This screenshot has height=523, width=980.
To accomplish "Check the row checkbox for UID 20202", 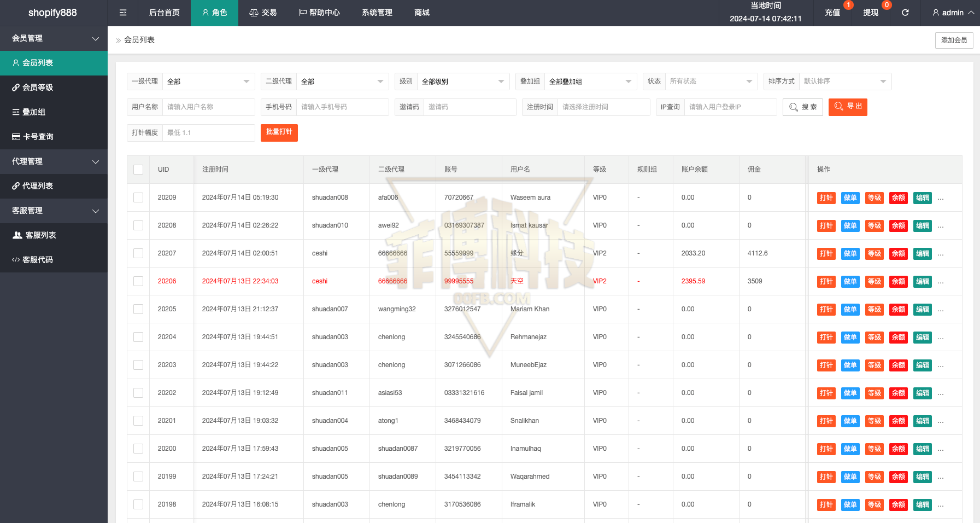I will (x=138, y=393).
